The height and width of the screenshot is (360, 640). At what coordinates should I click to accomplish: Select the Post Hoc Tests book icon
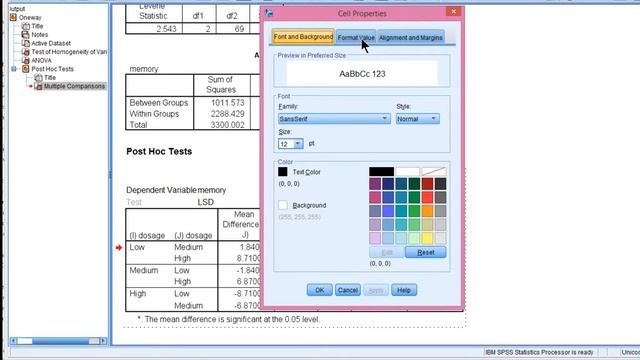click(x=26, y=69)
